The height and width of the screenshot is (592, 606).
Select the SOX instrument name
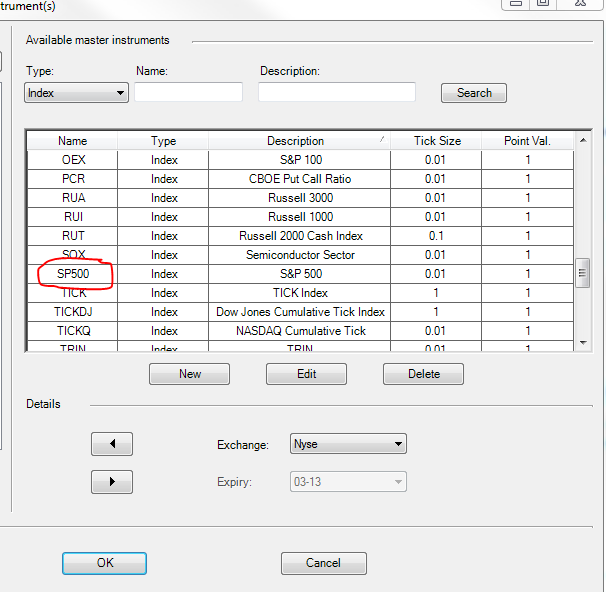click(x=73, y=255)
